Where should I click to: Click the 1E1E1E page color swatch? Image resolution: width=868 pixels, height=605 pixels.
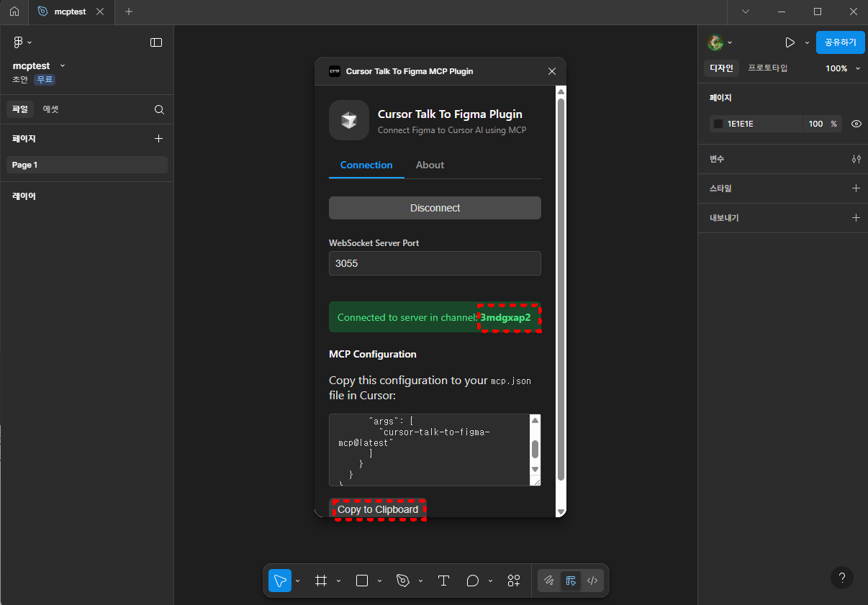coord(718,124)
